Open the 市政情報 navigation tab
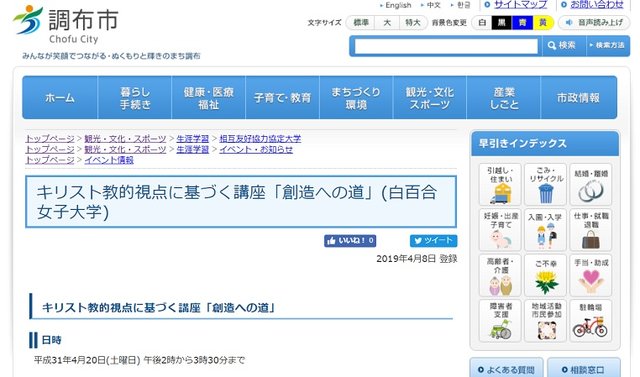This screenshot has height=377, width=640. 578,98
